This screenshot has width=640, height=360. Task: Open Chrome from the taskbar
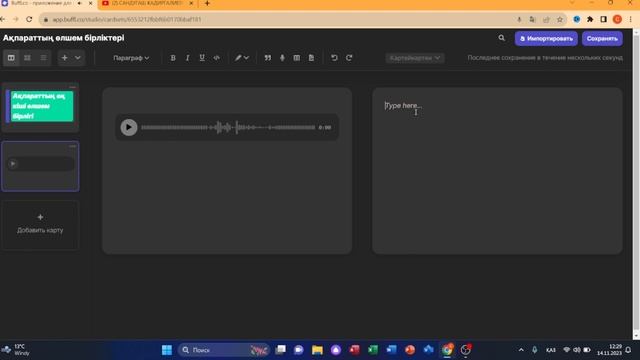pyautogui.click(x=447, y=350)
